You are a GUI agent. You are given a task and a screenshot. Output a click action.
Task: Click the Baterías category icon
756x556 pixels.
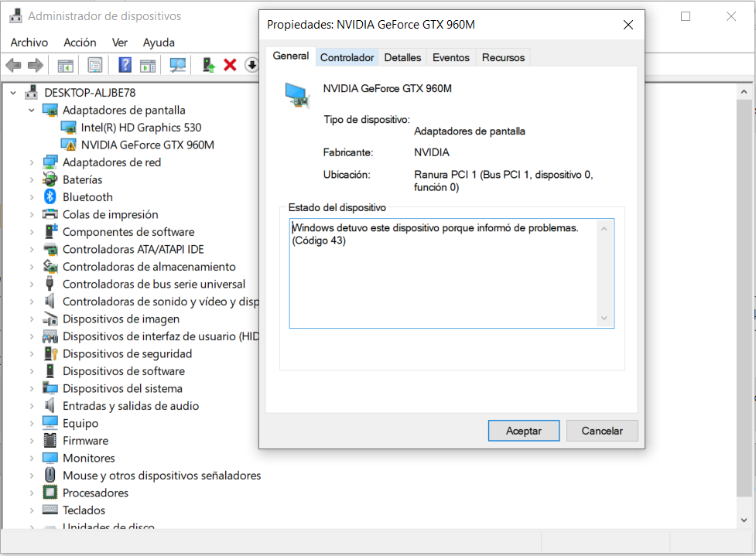point(50,179)
